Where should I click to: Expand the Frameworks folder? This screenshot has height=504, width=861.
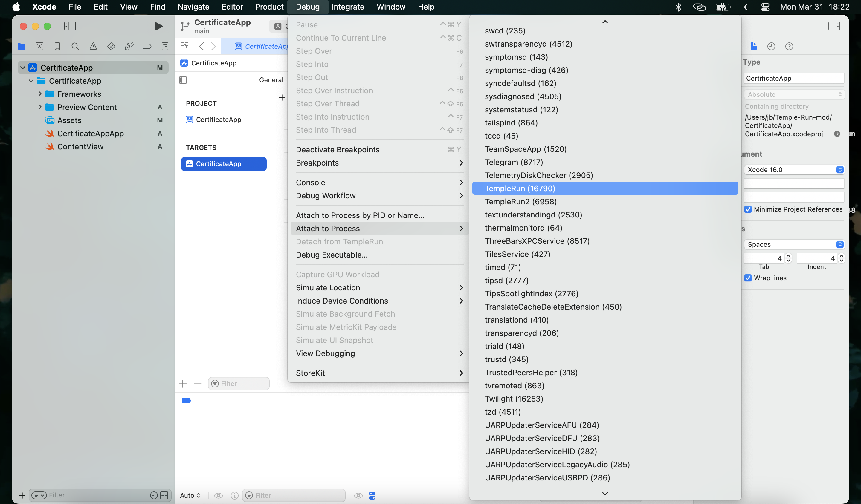40,94
